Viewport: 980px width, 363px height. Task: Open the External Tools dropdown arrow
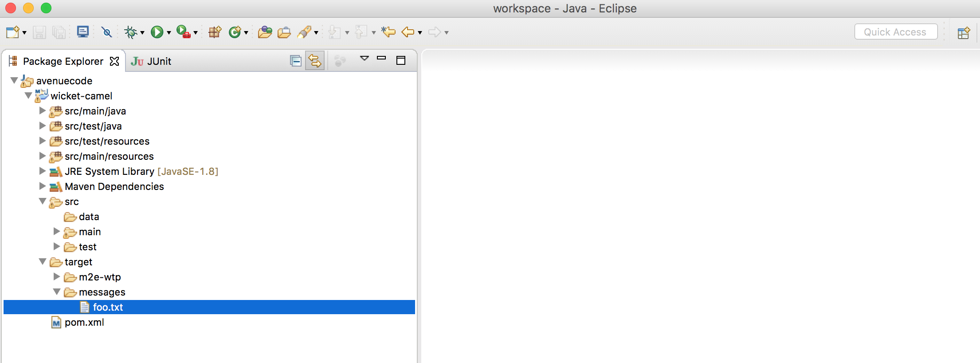click(196, 32)
